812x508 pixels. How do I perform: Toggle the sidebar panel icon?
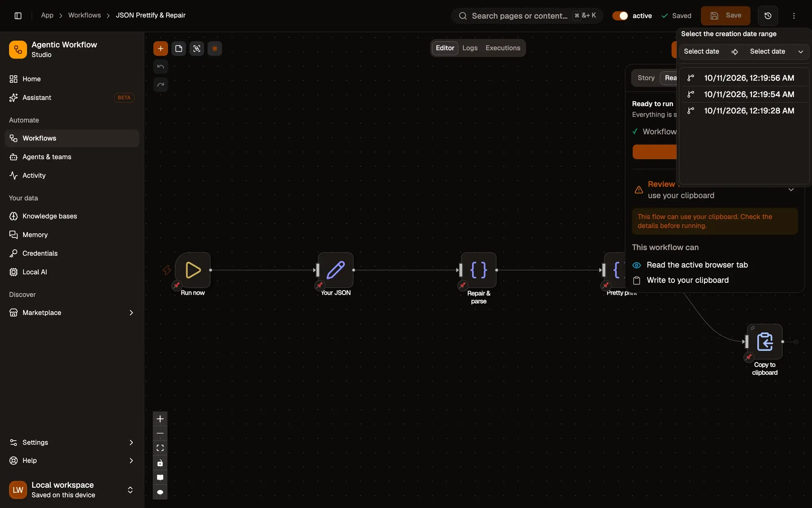point(18,15)
